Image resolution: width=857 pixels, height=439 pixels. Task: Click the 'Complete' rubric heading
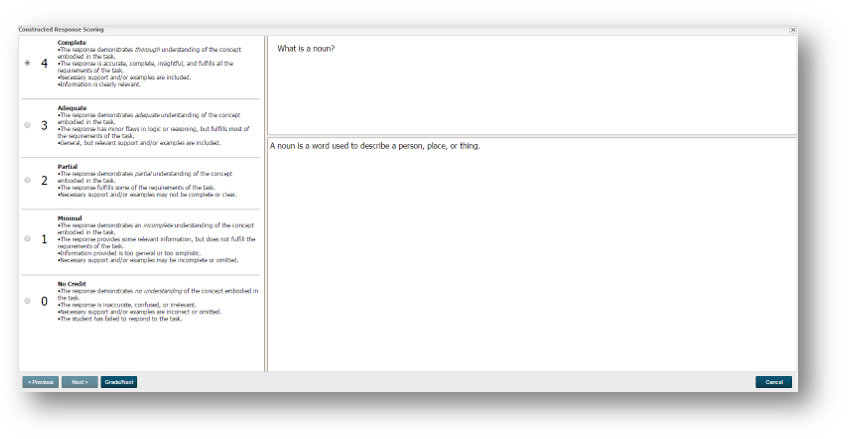(72, 43)
